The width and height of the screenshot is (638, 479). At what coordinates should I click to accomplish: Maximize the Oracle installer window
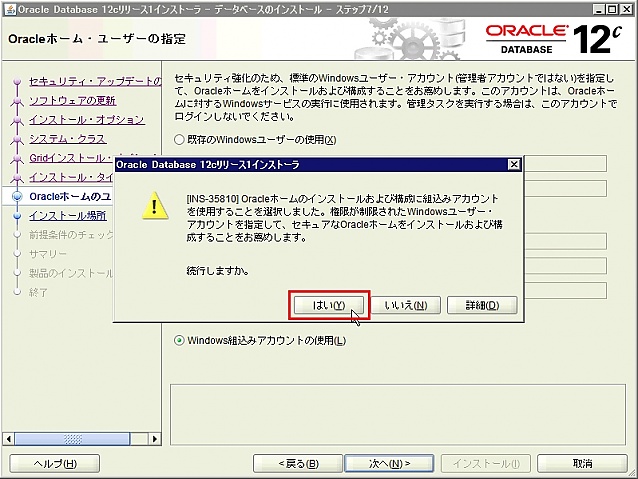[x=612, y=9]
